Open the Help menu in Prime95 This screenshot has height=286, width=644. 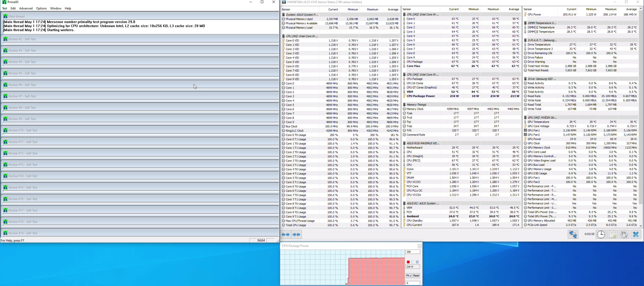click(x=68, y=8)
